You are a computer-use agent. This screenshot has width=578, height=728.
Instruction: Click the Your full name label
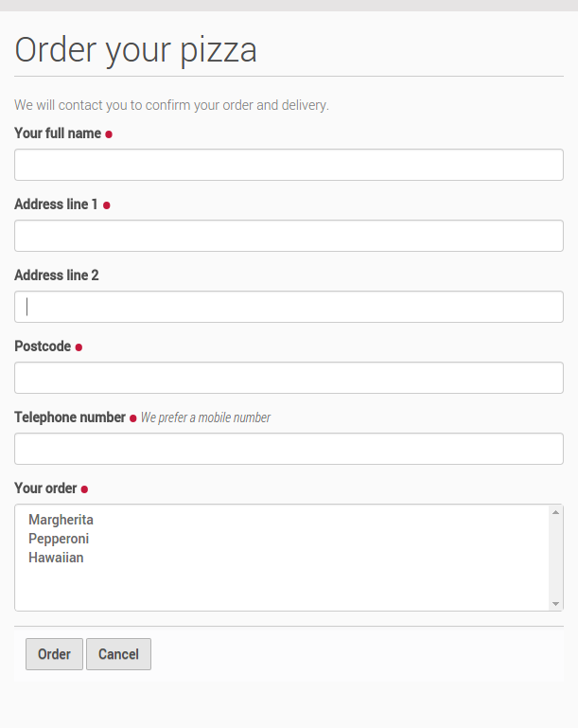tap(58, 133)
